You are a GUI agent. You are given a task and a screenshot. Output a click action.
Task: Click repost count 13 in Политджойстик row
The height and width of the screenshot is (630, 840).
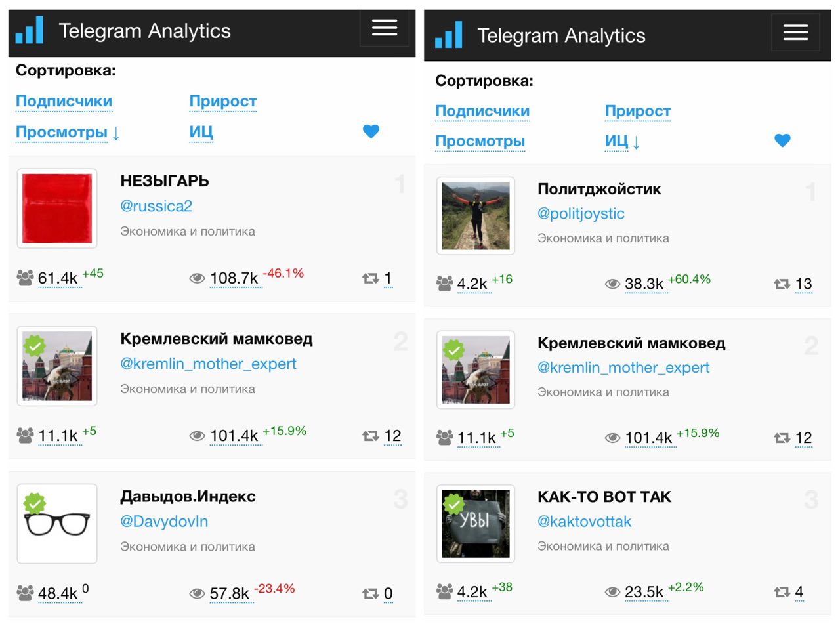pyautogui.click(x=804, y=283)
